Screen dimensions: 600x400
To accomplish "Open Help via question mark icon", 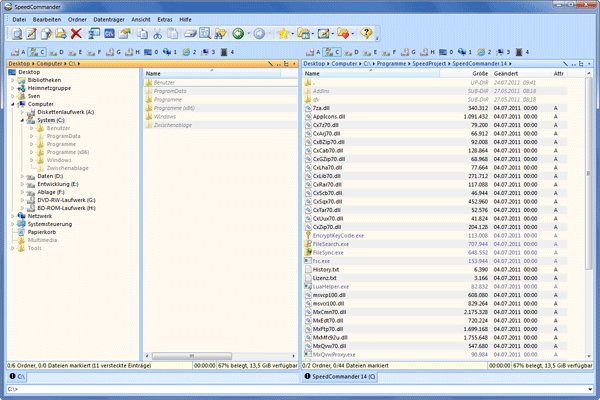I will tap(366, 34).
